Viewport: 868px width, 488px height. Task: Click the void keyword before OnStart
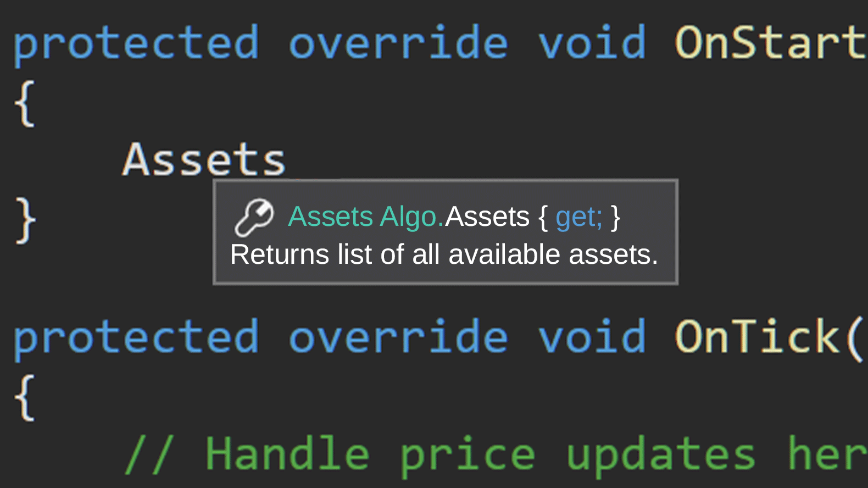592,42
